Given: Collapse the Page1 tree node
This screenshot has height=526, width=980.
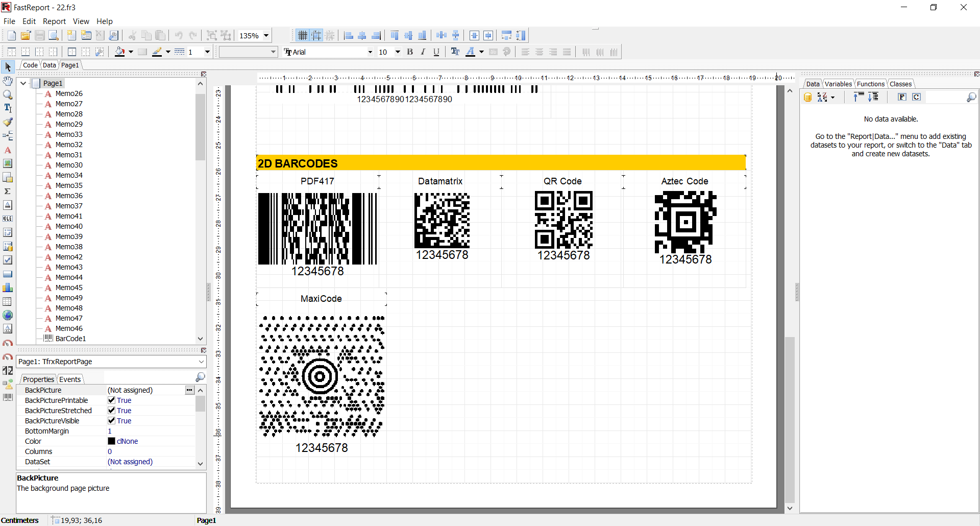Looking at the screenshot, I should [23, 83].
